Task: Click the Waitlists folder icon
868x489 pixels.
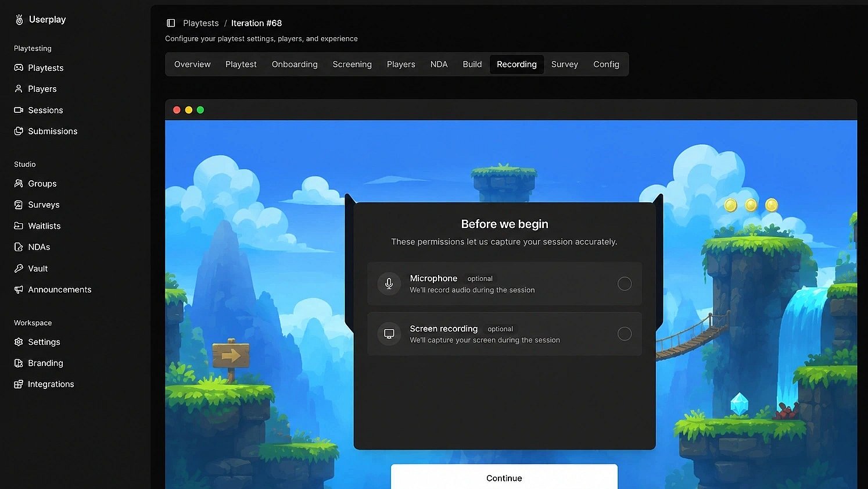Action: pyautogui.click(x=19, y=226)
